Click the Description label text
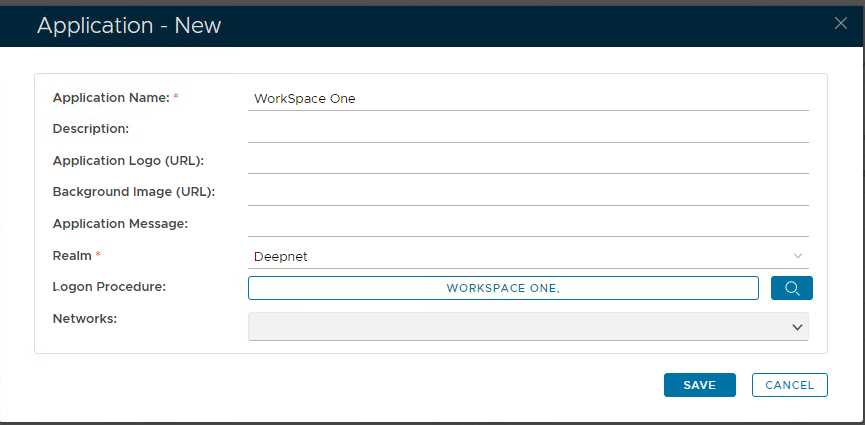The height and width of the screenshot is (425, 865). [91, 129]
